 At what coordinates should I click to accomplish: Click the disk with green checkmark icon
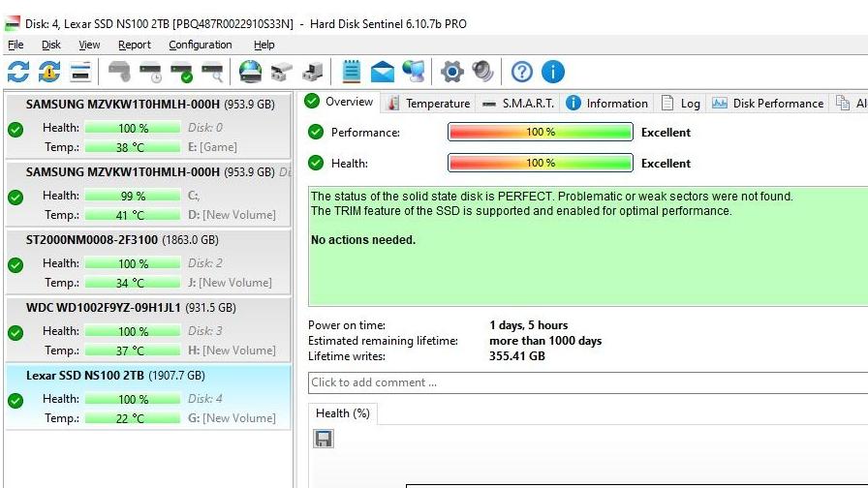181,72
